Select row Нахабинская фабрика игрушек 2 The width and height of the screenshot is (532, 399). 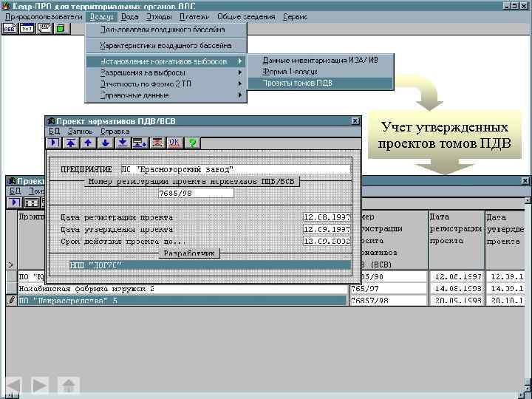[x=183, y=289]
